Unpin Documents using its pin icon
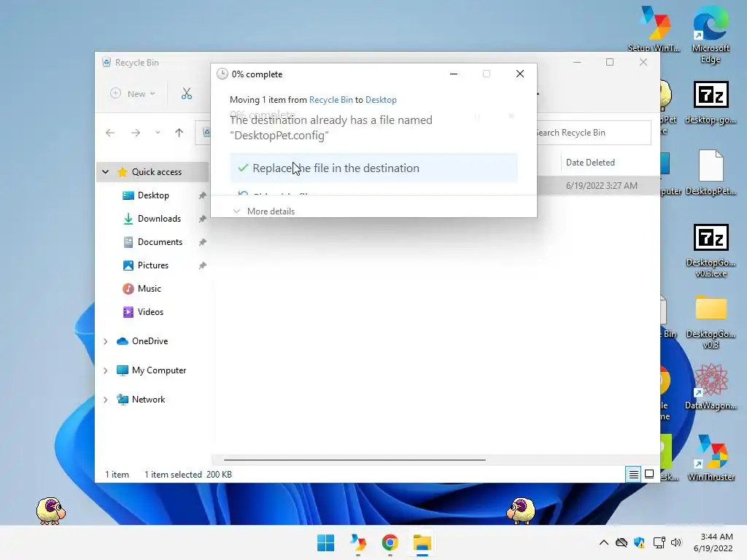The height and width of the screenshot is (560, 747). coord(203,242)
